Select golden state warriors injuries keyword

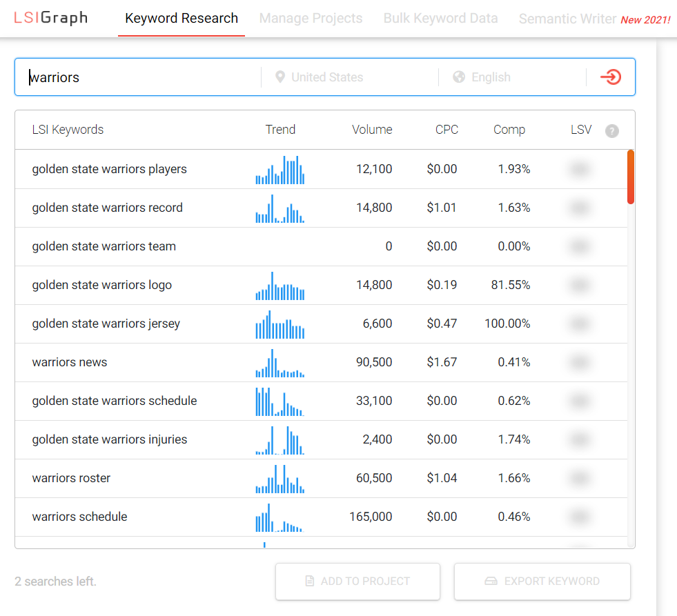click(109, 439)
